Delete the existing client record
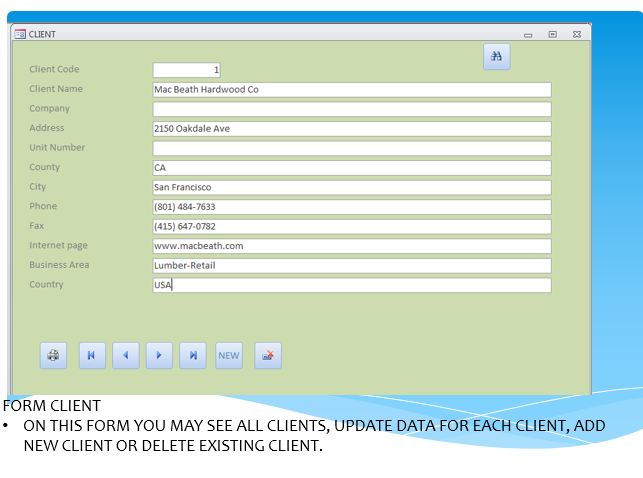Screen dimensions: 643x478 pyautogui.click(x=267, y=355)
